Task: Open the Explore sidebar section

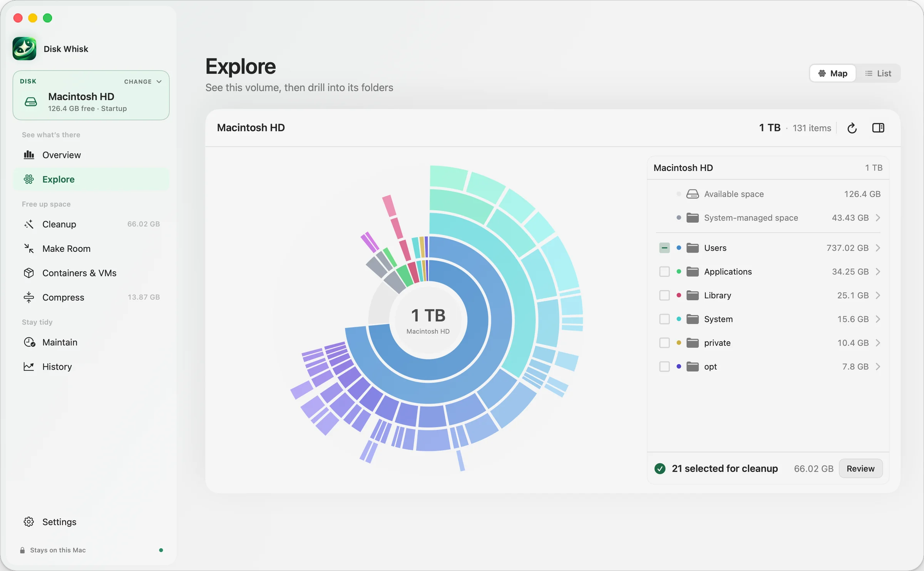Action: point(91,179)
